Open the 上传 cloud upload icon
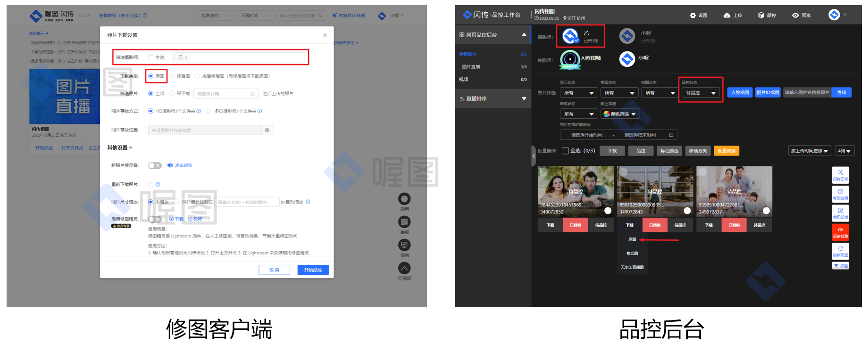This screenshot has height=344, width=868. pos(727,16)
